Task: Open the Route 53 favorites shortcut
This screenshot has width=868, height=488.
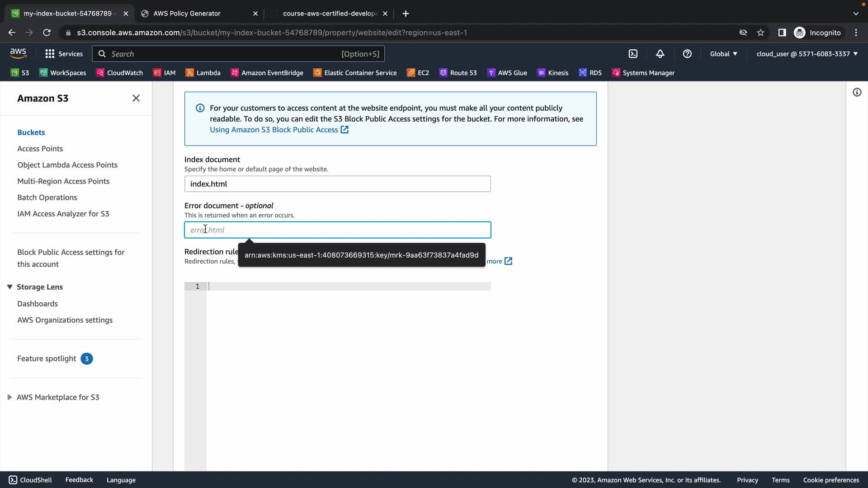Action: 458,73
